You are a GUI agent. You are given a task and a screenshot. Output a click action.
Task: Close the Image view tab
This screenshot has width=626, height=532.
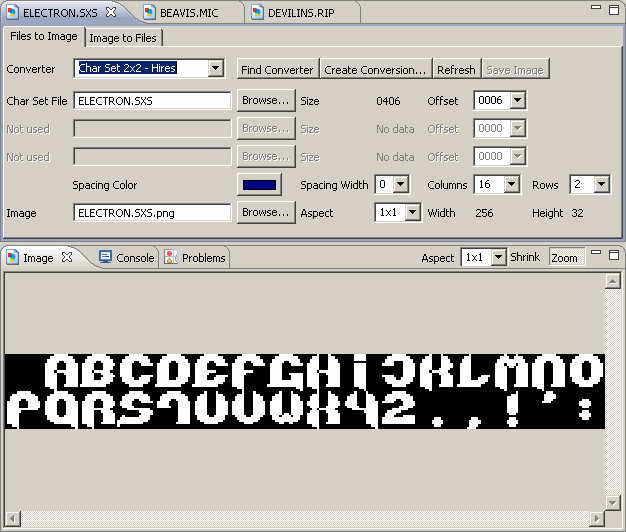(67, 257)
